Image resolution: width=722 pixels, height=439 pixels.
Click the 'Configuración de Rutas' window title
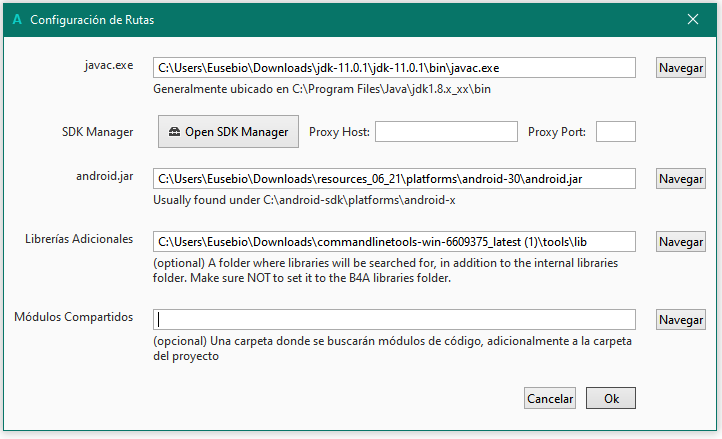(x=92, y=20)
